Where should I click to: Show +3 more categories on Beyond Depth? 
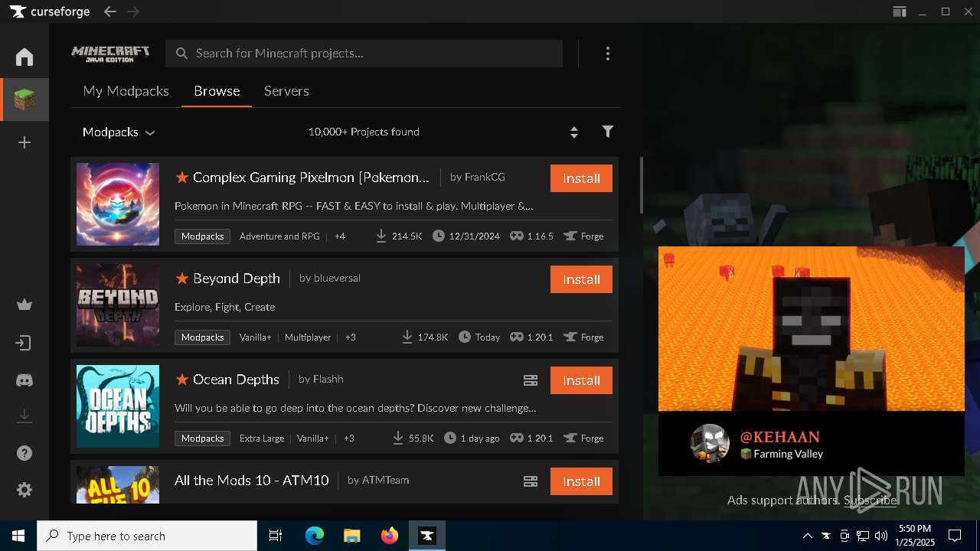pos(351,337)
